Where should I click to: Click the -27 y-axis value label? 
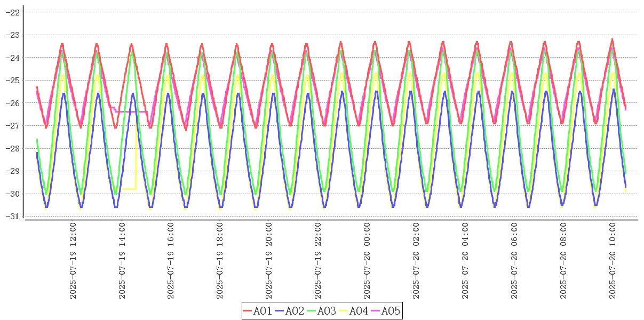click(x=12, y=126)
